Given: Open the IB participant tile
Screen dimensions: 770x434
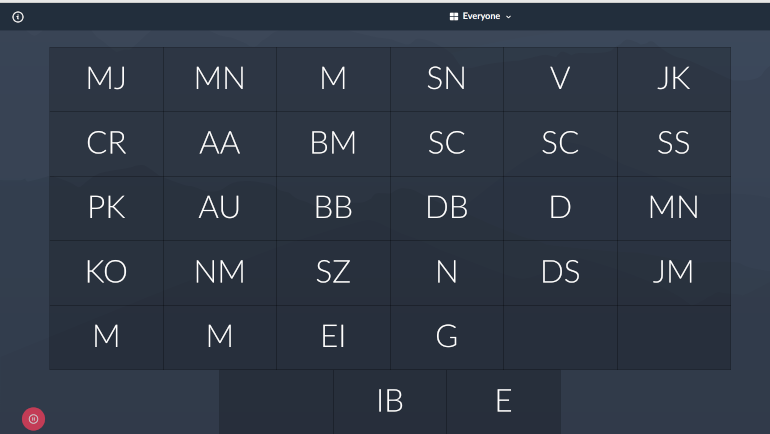Looking at the screenshot, I should pos(390,402).
